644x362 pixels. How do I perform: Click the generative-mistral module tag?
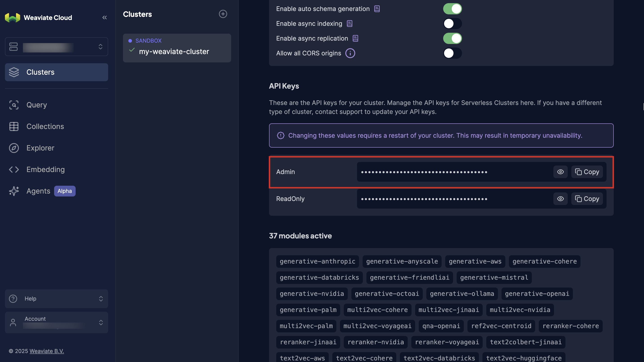pyautogui.click(x=494, y=278)
